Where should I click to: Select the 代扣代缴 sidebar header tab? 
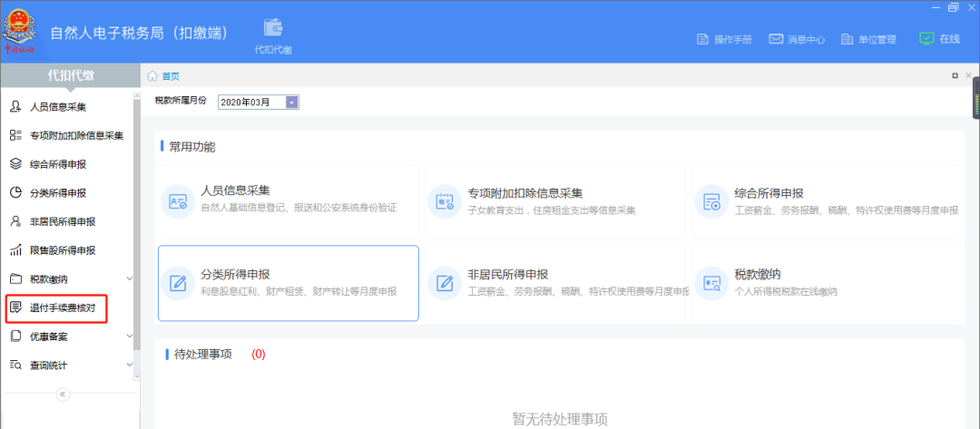tap(71, 75)
